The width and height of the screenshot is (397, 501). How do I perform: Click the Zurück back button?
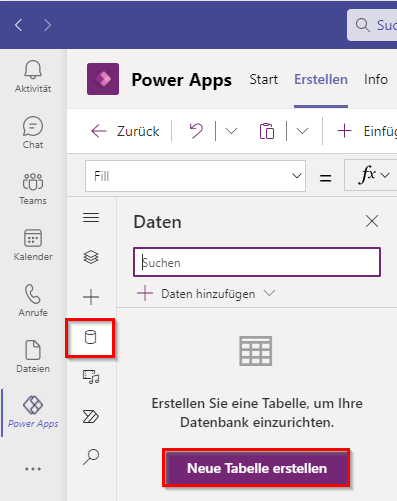pyautogui.click(x=125, y=131)
